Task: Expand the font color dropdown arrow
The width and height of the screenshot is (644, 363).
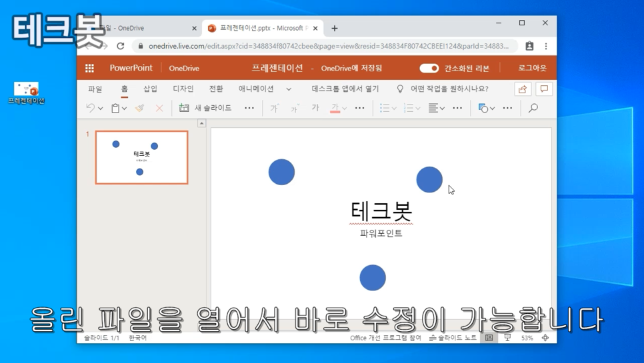Action: coord(345,109)
